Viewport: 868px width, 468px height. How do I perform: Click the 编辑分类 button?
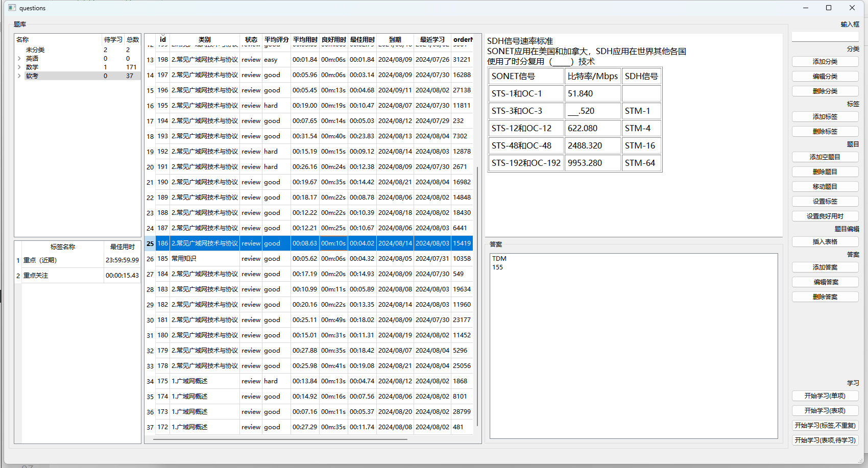pyautogui.click(x=825, y=77)
